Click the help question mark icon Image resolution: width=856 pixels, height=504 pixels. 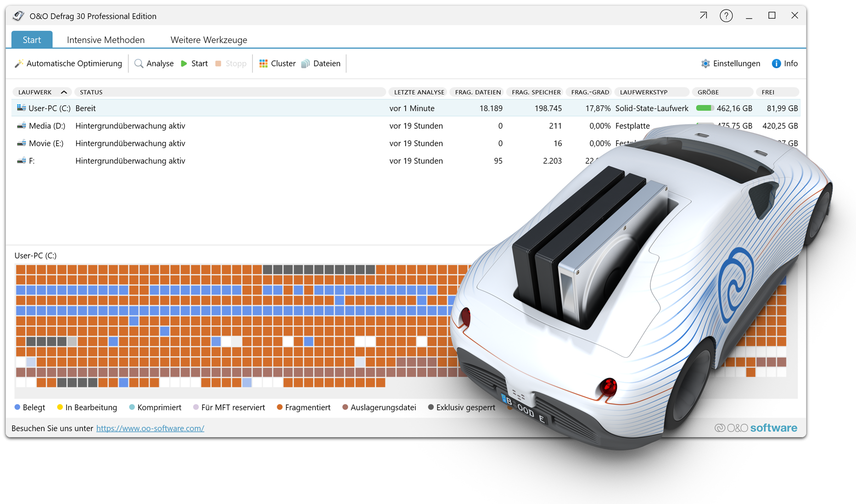(726, 16)
